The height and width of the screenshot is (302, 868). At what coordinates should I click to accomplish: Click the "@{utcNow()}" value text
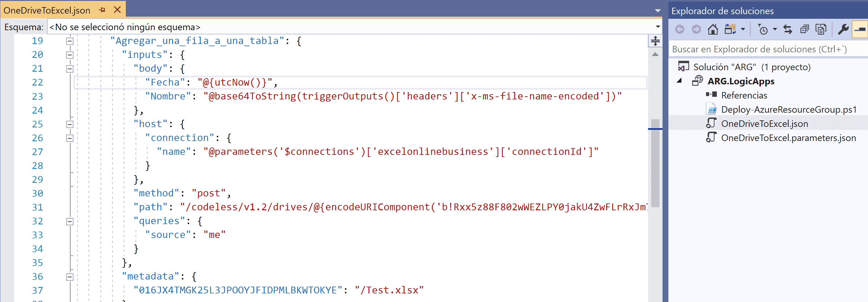235,82
